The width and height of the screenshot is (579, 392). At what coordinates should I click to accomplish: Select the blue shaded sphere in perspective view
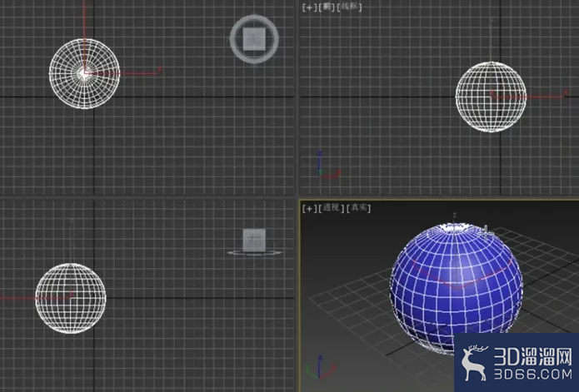(457, 288)
